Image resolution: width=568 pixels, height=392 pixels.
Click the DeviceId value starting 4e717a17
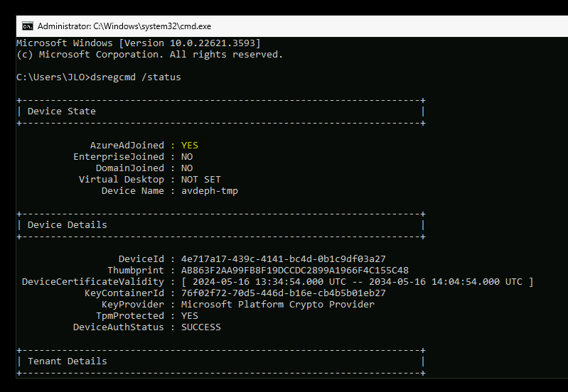coord(283,259)
